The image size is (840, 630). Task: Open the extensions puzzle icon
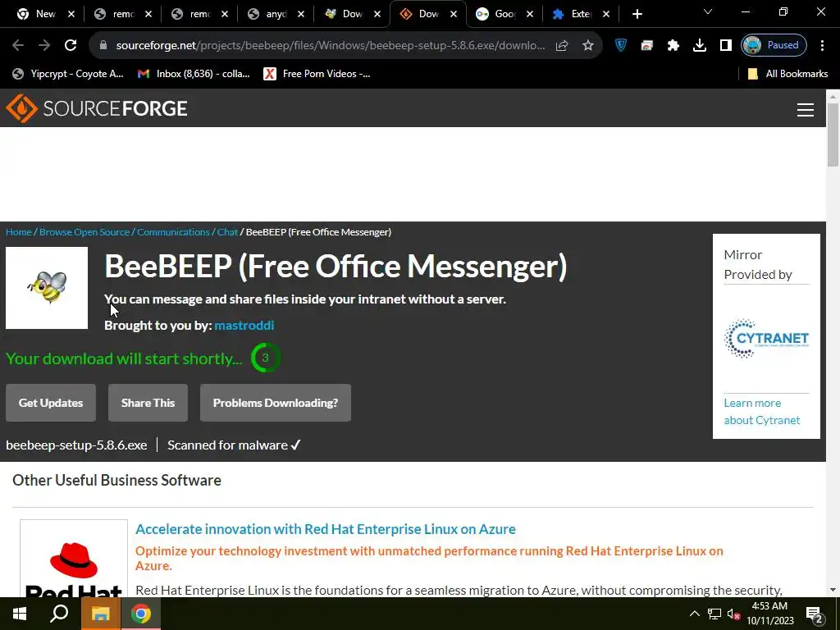click(673, 46)
